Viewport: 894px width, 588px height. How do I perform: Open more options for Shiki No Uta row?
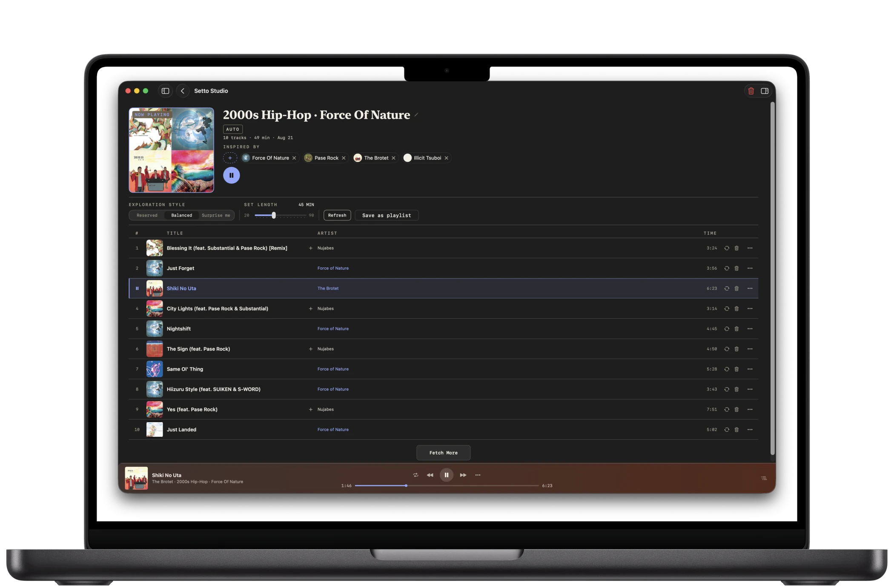pyautogui.click(x=750, y=288)
